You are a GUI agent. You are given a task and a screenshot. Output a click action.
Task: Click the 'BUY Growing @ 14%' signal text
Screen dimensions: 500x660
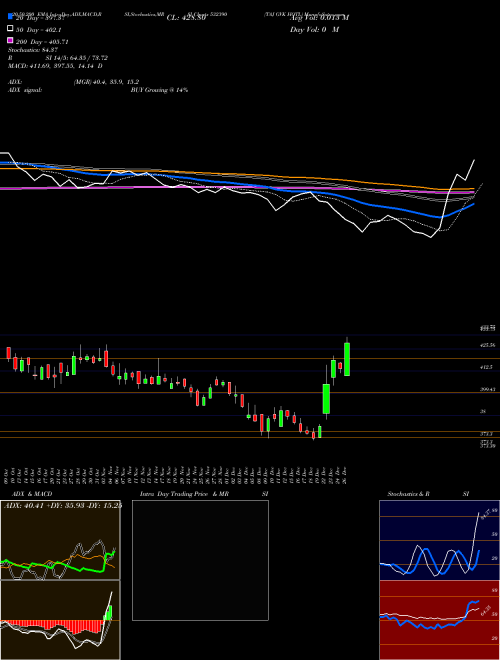click(x=159, y=90)
